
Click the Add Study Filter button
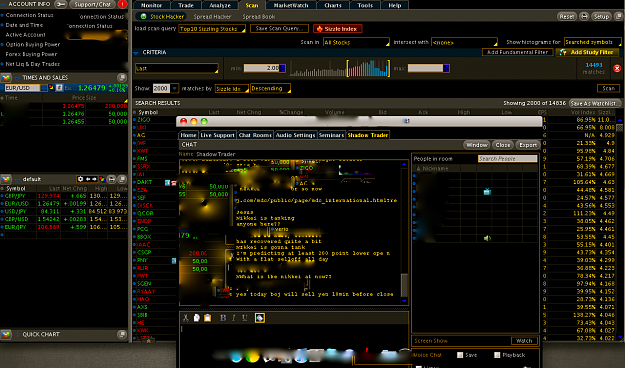587,52
